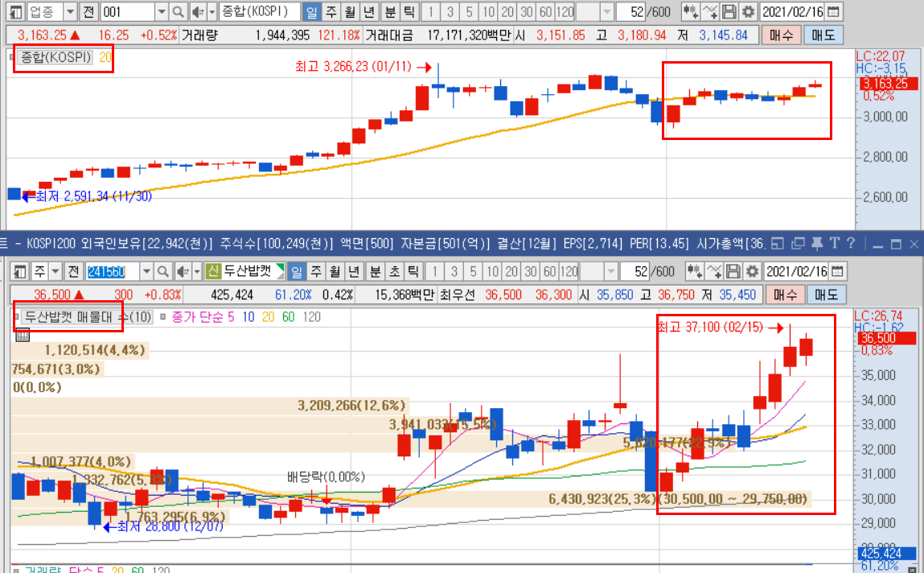Click the 종합(KOSPI) chart legend label
Viewport: 924px width, 573px height.
(56, 57)
